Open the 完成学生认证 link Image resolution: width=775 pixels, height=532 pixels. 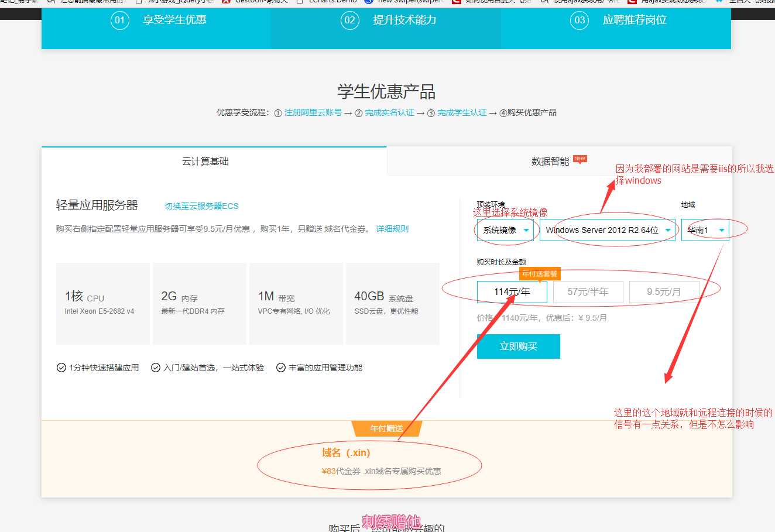point(462,112)
